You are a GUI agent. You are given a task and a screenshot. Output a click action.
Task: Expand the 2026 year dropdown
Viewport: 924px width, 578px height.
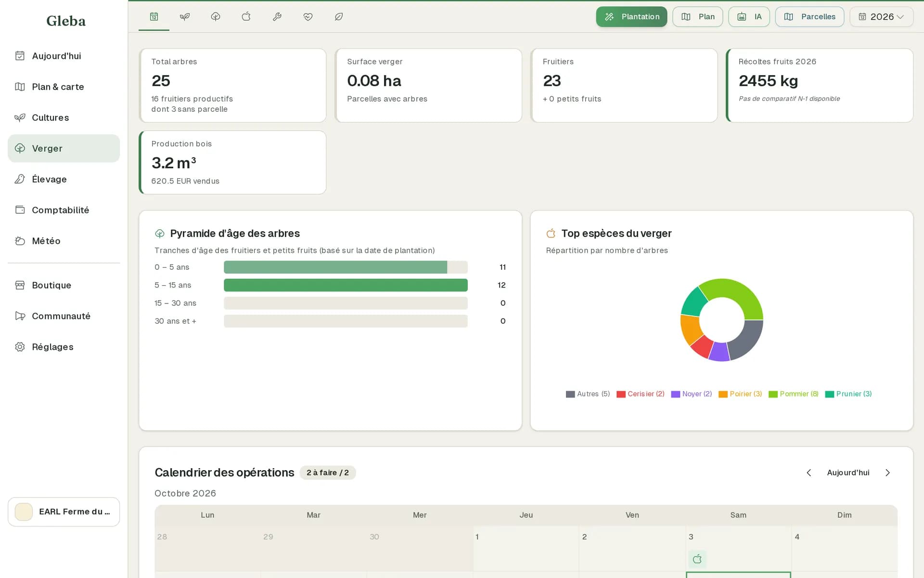(882, 17)
